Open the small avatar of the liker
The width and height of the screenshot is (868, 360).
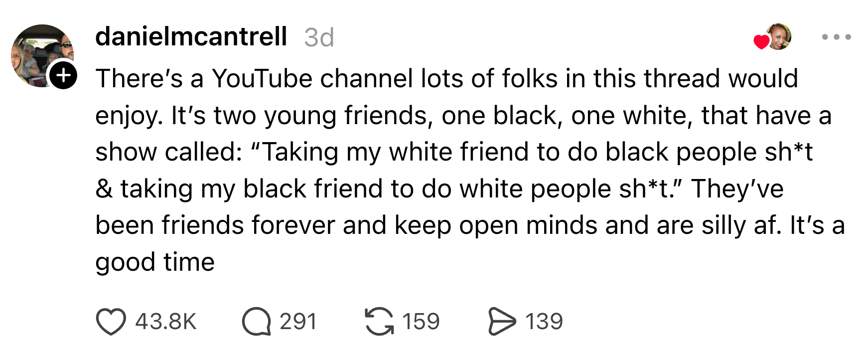click(779, 37)
